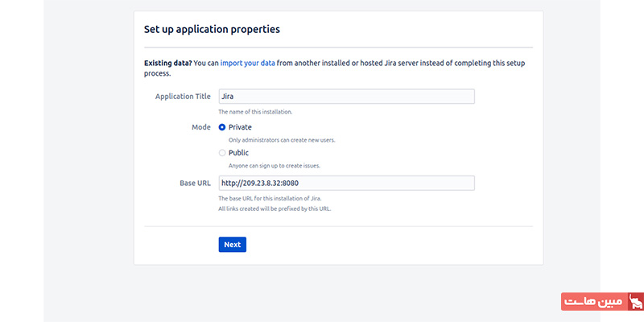Click the 'Base URL' field label
The height and width of the screenshot is (322, 644).
click(x=195, y=184)
